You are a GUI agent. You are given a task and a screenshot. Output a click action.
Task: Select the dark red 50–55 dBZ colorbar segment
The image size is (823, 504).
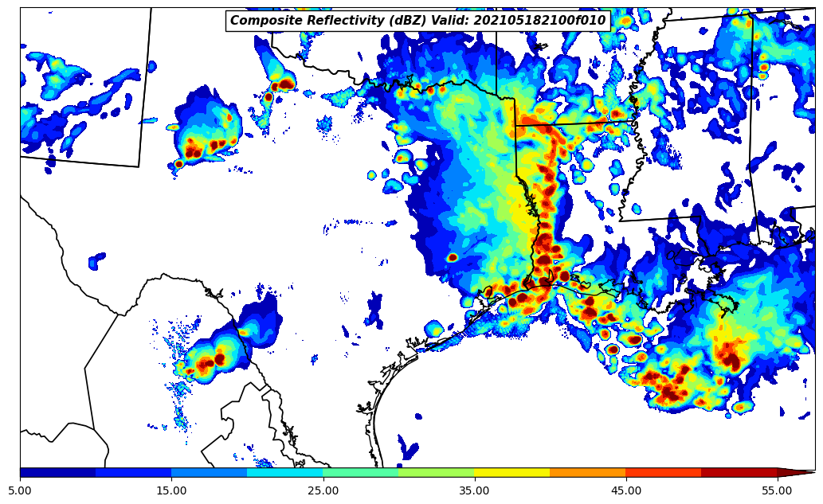click(x=739, y=472)
